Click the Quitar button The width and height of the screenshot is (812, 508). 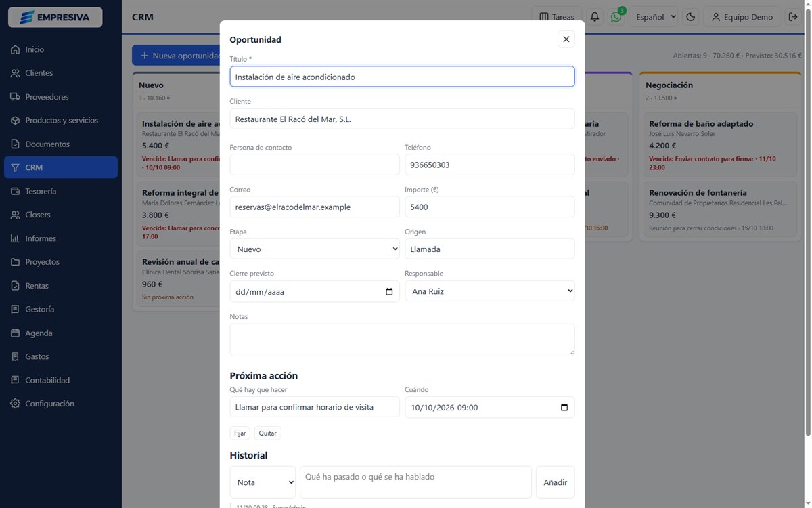[268, 433]
